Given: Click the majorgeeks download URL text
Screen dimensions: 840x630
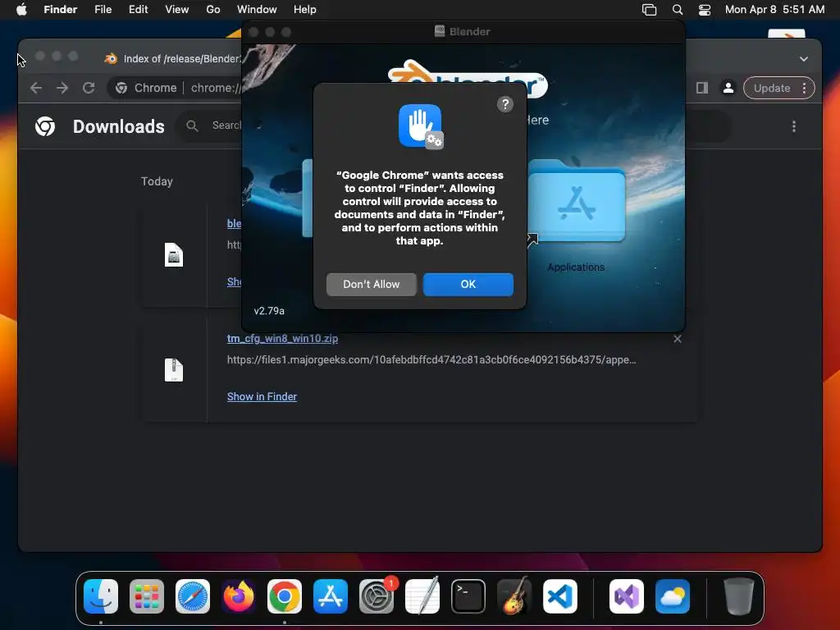Looking at the screenshot, I should point(431,359).
